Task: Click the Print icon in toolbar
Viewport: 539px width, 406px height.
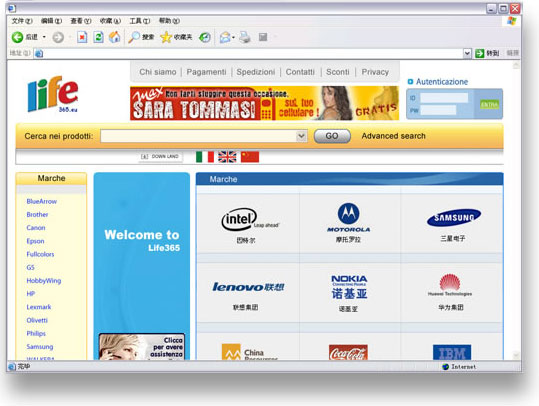Action: [245, 37]
